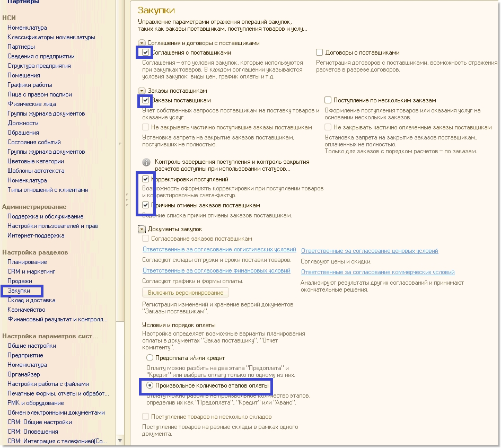
Task: Enable the Договоры с поставщиками checkbox
Action: pos(319,52)
